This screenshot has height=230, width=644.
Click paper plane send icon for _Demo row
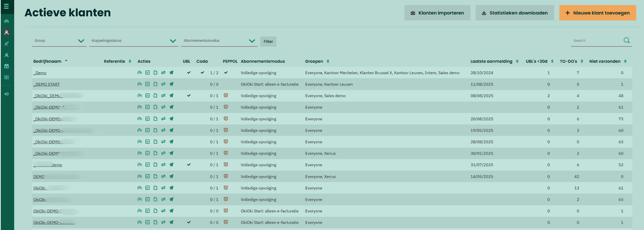click(171, 73)
